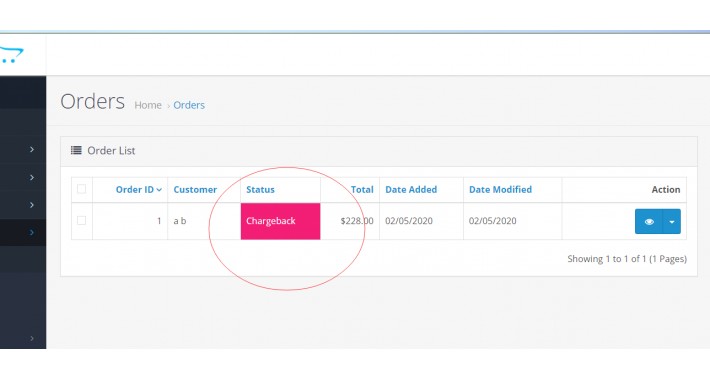This screenshot has height=380, width=710.
Task: Expand the third sidebar menu chevron
Action: [32, 205]
